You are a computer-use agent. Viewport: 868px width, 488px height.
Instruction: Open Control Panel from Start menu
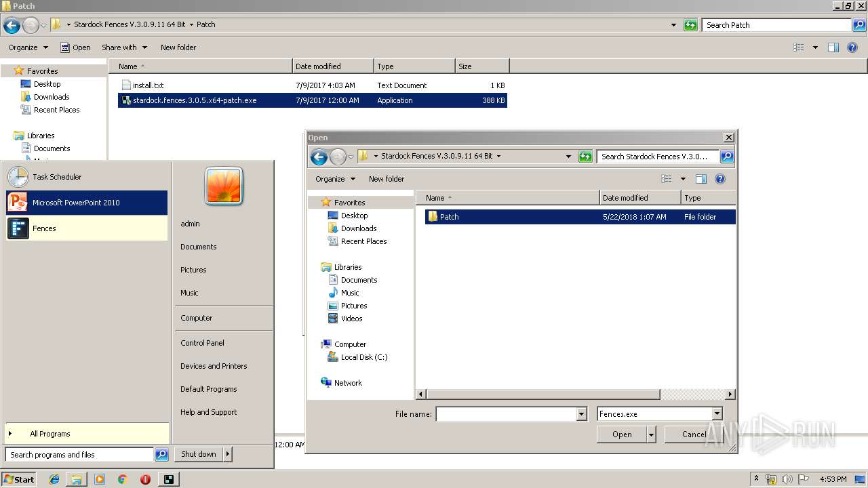(x=202, y=343)
